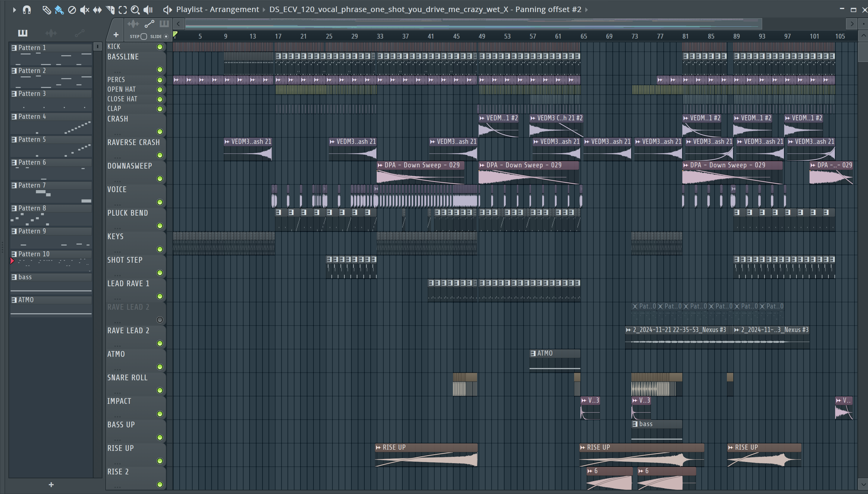Open the Panning offset #2 clip dropdown
868x494 pixels.
click(x=587, y=10)
